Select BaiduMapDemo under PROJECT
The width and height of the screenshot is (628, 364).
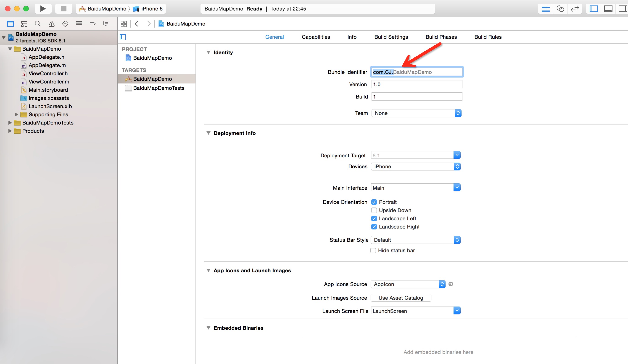[153, 58]
